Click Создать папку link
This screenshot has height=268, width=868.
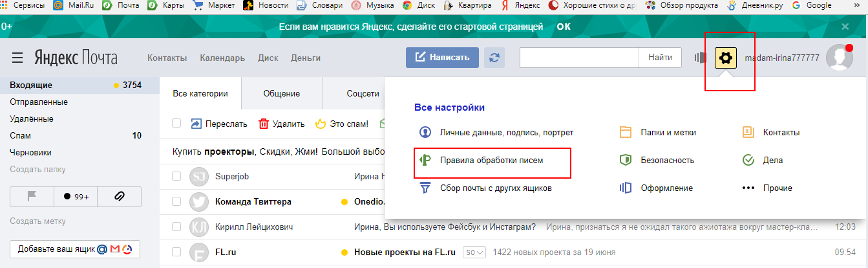tap(37, 170)
